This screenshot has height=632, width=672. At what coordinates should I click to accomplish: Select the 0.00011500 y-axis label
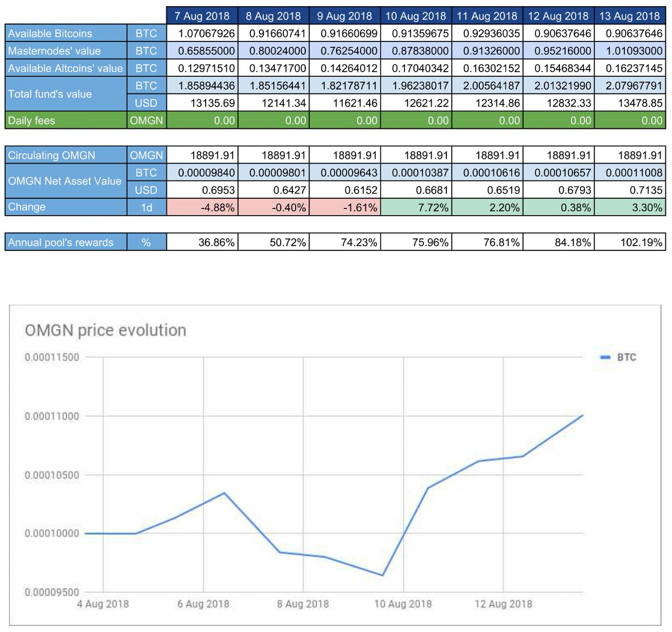tap(53, 355)
